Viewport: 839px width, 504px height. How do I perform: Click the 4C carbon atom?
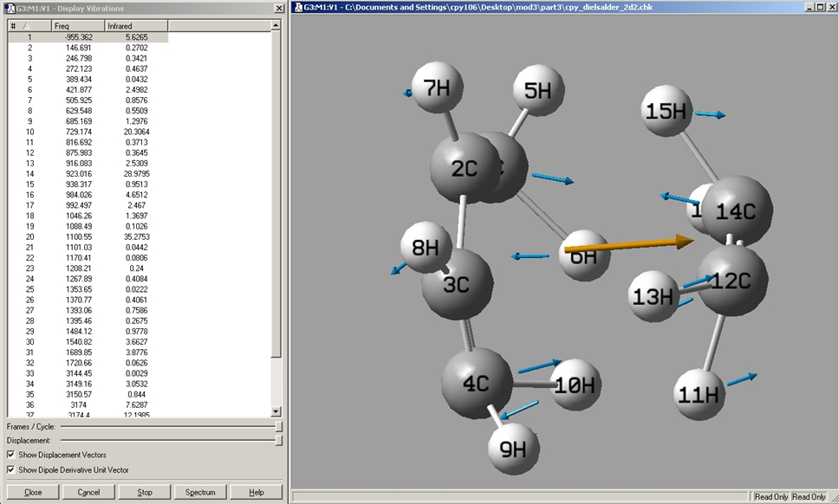(x=476, y=383)
